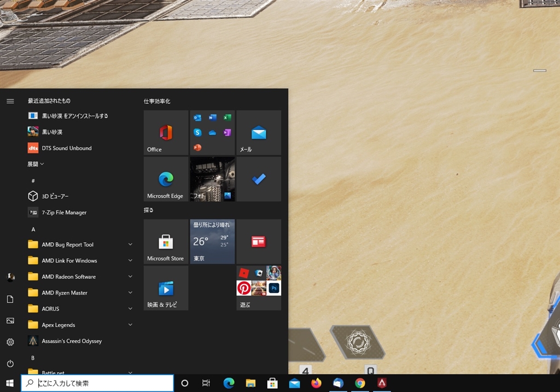Open Cortana circle on taskbar
Screen dimensions: 560x392
click(185, 383)
